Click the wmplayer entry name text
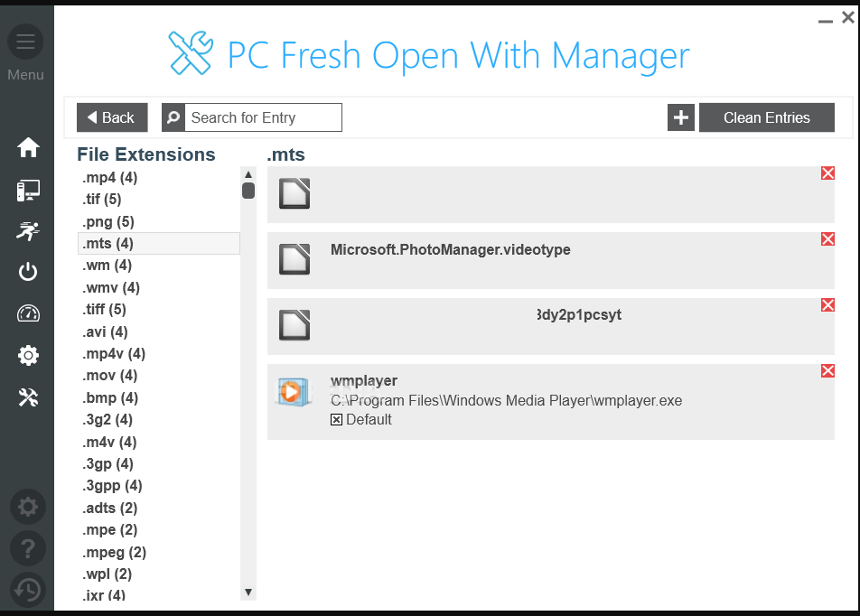This screenshot has width=860, height=616. (x=364, y=380)
